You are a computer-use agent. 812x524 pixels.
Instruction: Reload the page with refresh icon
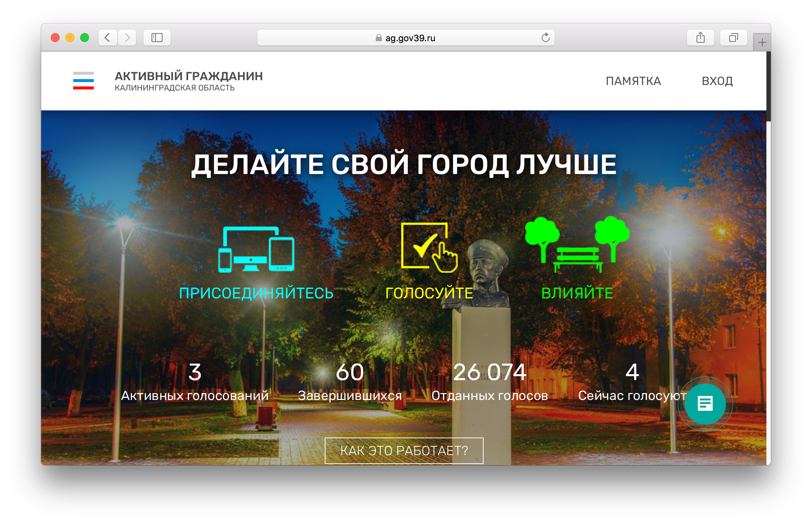545,38
